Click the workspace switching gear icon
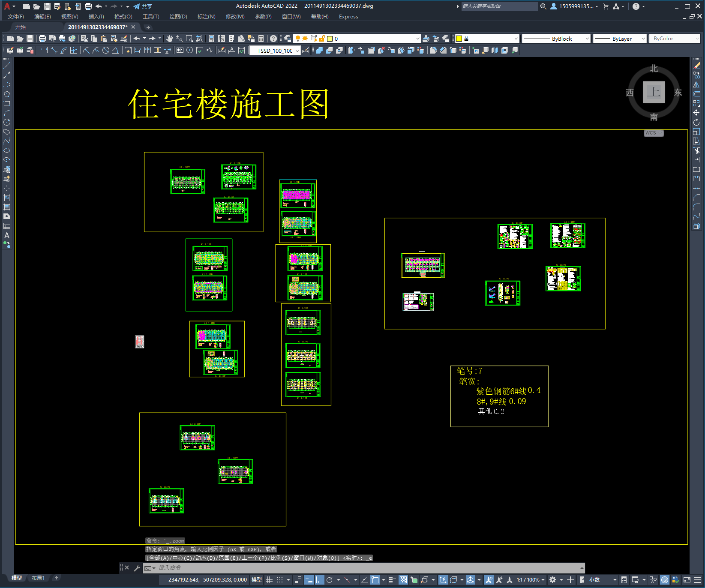 tap(553, 580)
